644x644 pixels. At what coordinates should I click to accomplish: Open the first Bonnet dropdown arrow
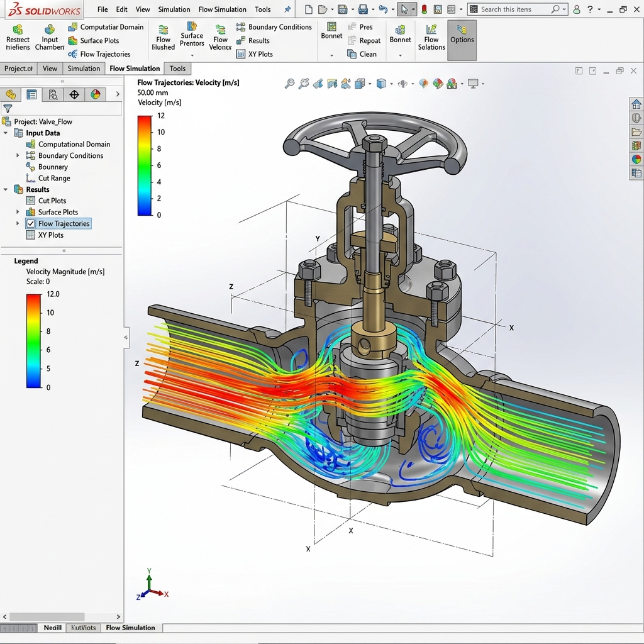331,55
